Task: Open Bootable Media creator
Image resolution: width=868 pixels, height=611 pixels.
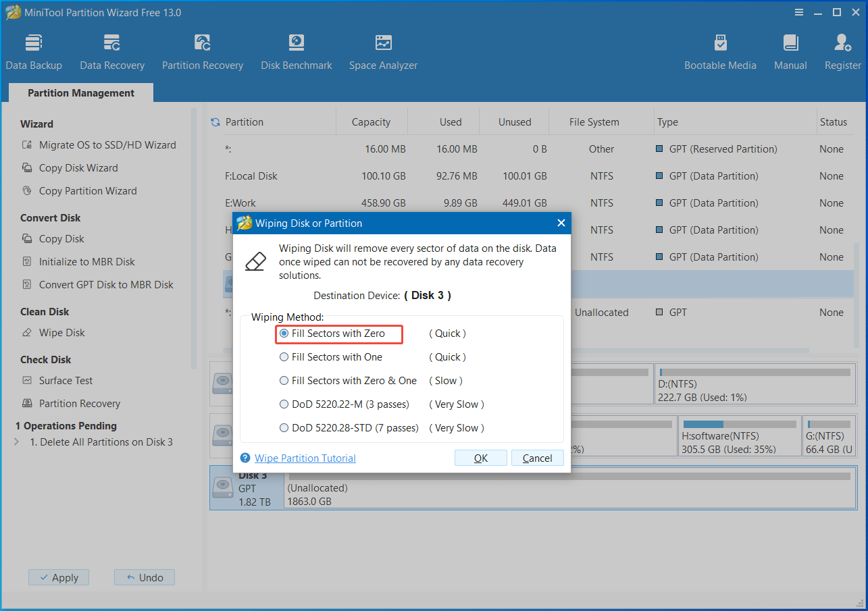Action: click(x=720, y=51)
